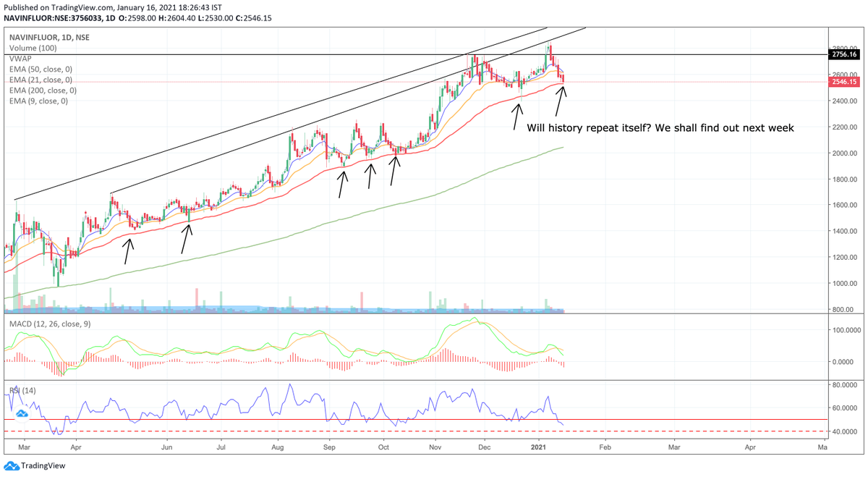Click the 100.0000 MACD axis label
Viewport: 868px width, 477px height.
[846, 329]
